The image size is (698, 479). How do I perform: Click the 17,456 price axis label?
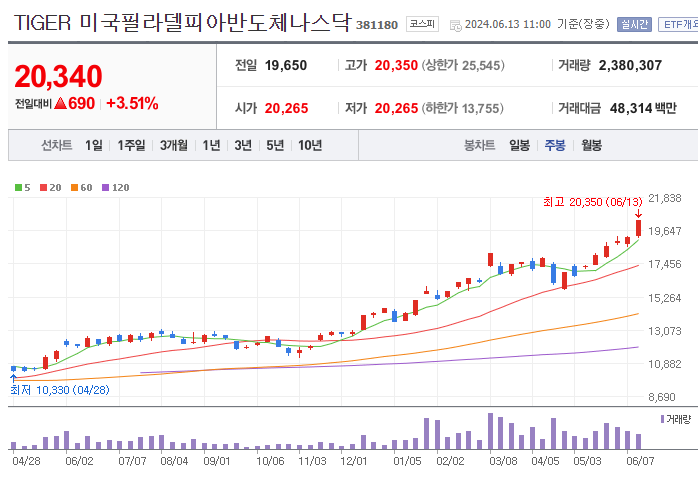click(x=665, y=264)
